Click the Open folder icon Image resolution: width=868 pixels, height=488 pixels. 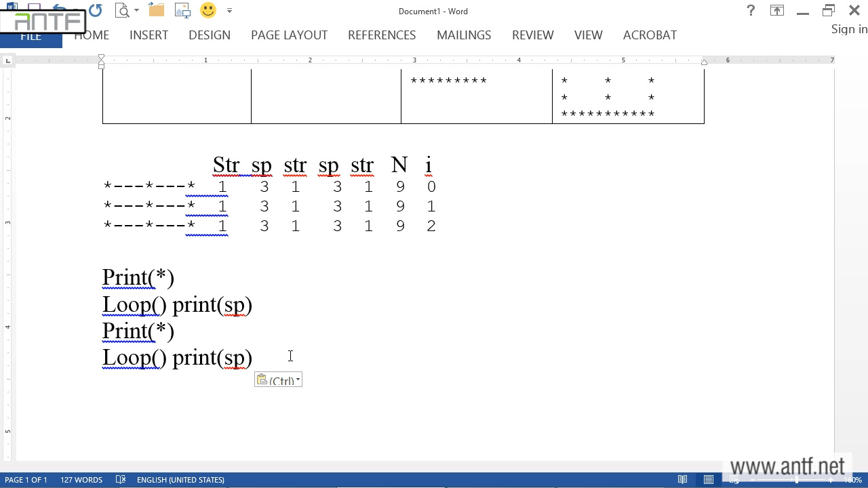156,10
